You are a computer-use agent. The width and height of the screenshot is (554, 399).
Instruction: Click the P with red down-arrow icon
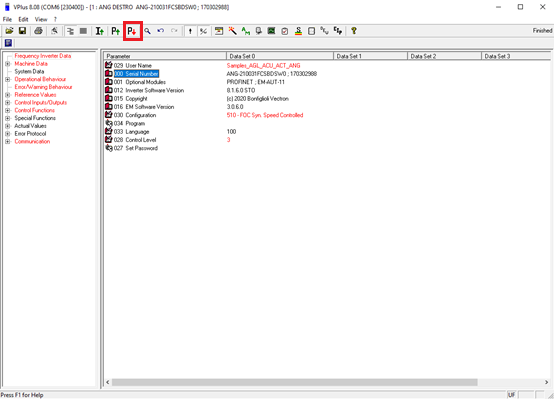(132, 31)
